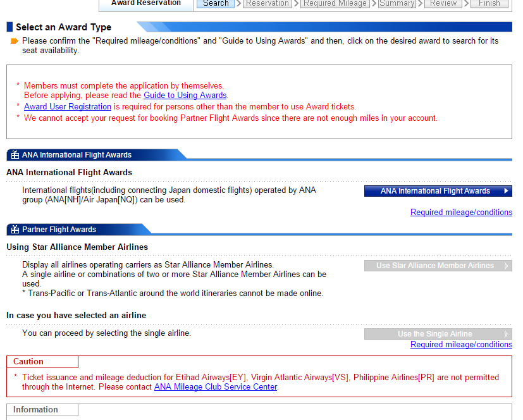Click the arrow on Use the Single Airline button
Image resolution: width=523 pixels, height=420 pixels.
(x=506, y=334)
